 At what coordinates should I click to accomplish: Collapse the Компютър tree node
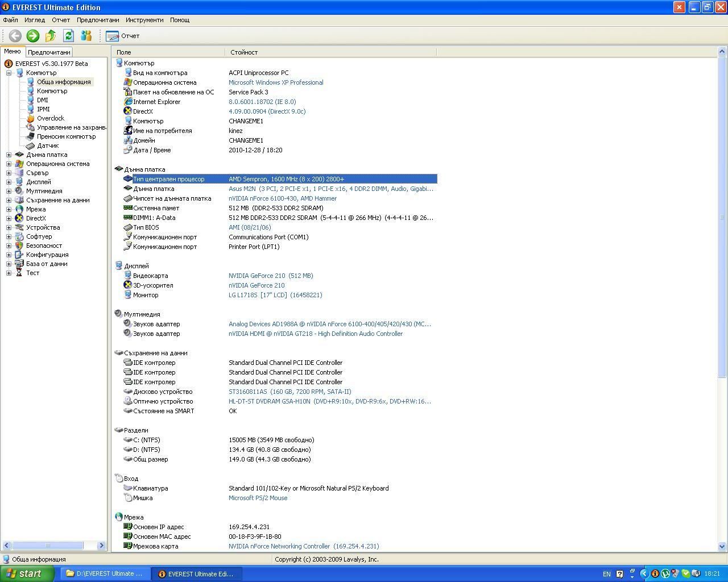point(9,73)
